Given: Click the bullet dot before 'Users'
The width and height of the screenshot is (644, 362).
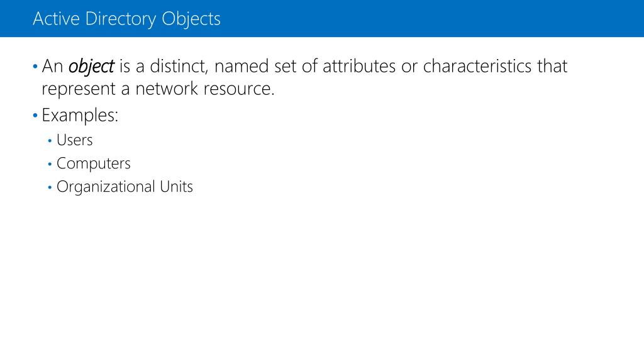Looking at the screenshot, I should pos(50,141).
